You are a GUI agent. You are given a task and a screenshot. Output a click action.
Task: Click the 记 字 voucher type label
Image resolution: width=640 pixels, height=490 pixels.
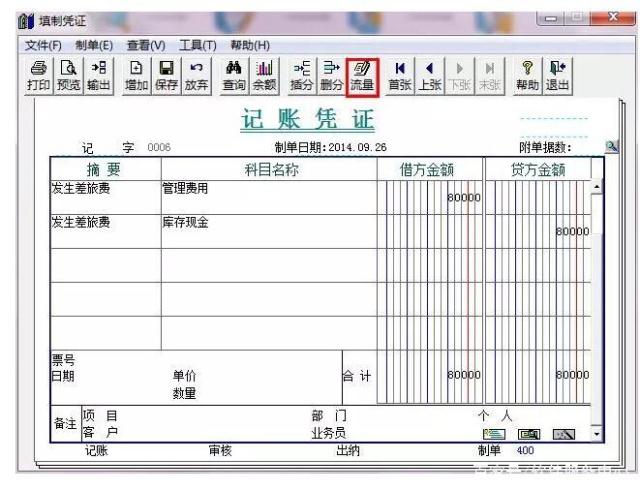coord(108,148)
